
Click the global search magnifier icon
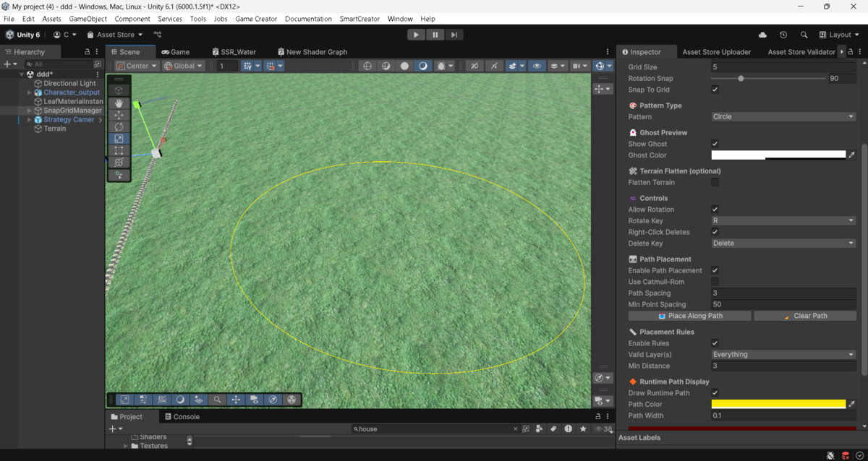[804, 35]
